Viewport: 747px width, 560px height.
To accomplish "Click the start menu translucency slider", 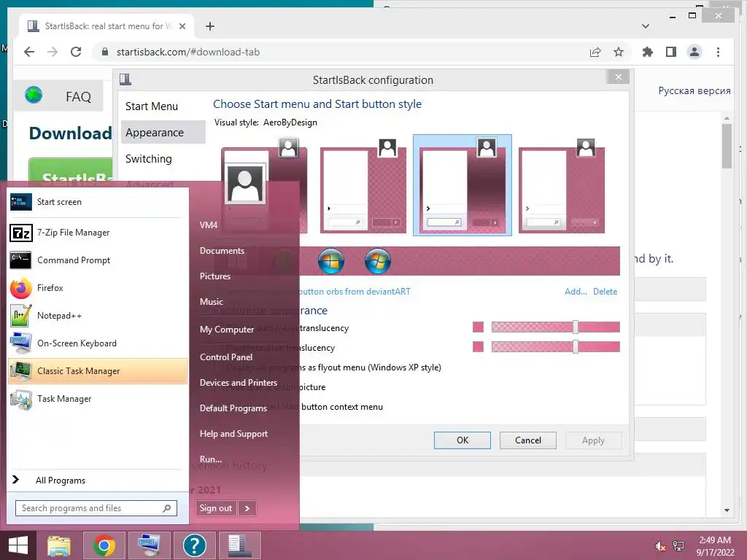I will (555, 327).
